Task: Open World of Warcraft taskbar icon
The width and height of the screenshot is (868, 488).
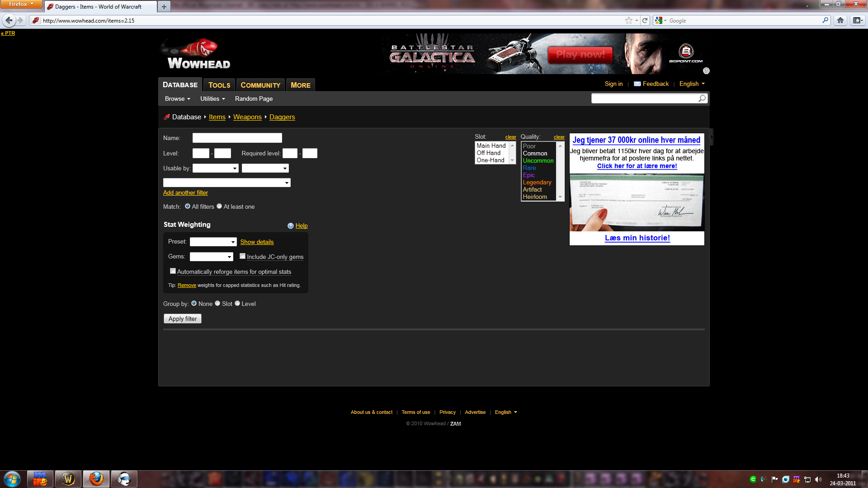Action: tap(68, 479)
